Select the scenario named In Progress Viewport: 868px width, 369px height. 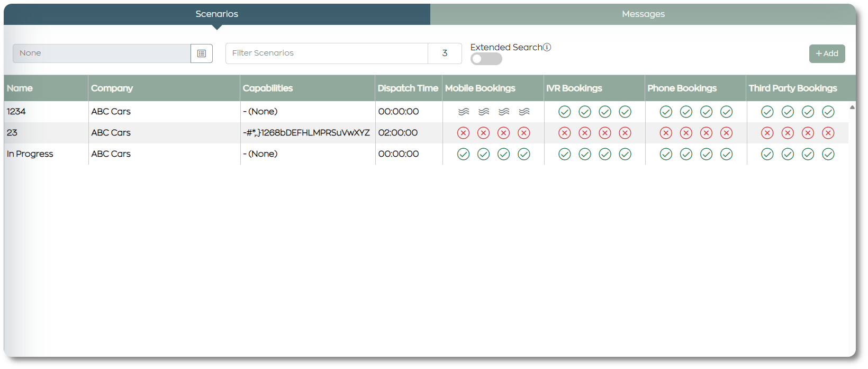coord(30,154)
